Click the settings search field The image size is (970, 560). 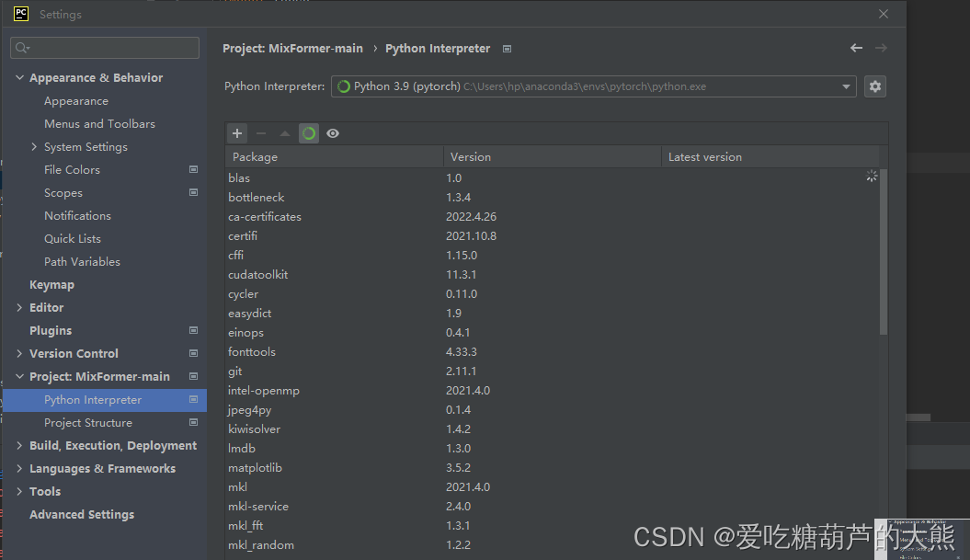[105, 48]
